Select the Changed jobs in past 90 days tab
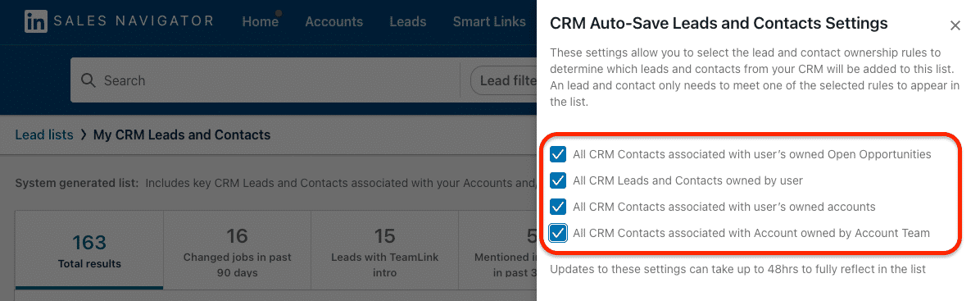The height and width of the screenshot is (301, 980). coord(237,250)
